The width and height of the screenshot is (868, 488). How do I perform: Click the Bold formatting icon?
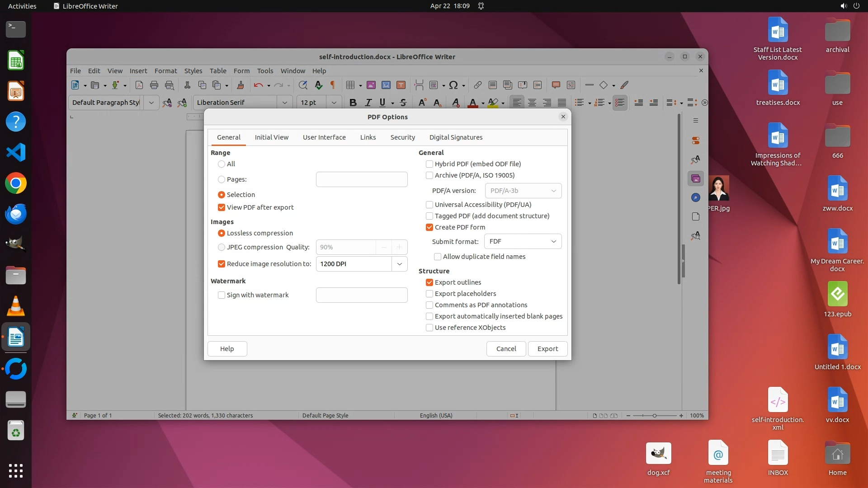pos(353,103)
